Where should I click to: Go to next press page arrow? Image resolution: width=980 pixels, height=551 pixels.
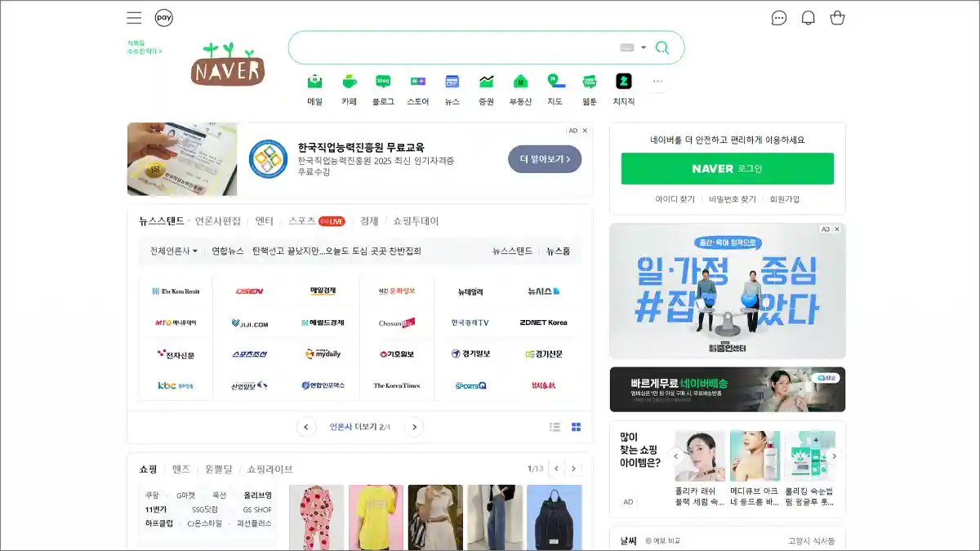coord(415,427)
